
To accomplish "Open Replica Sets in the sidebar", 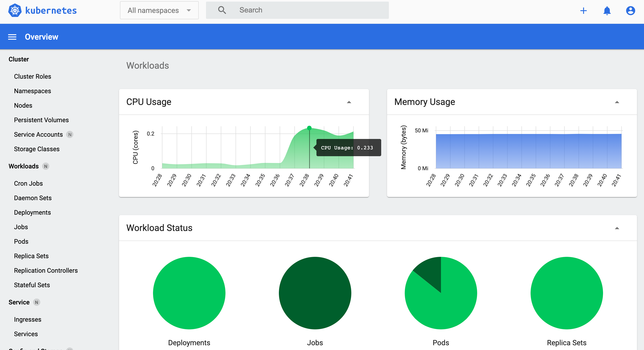I will tap(31, 256).
